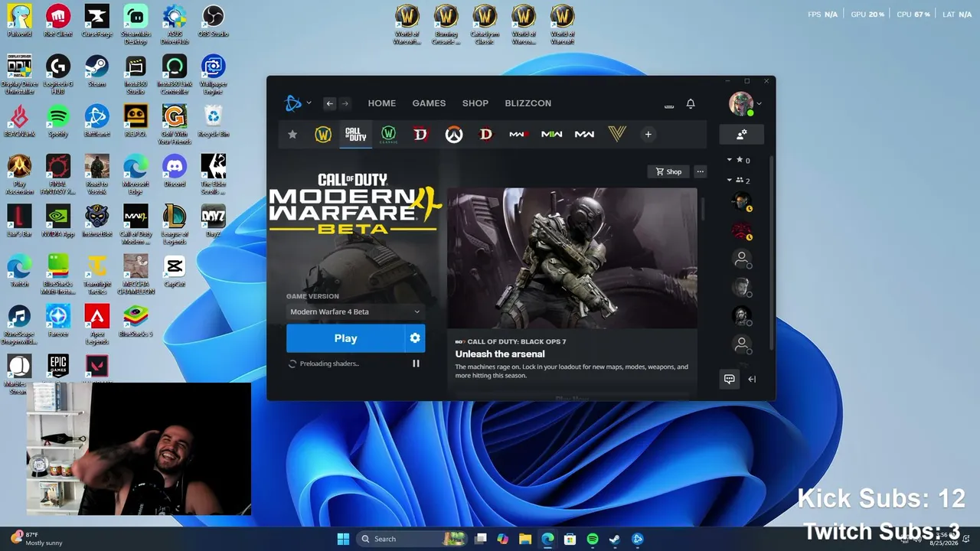Click the 'Unleash the arsenal' headline
The width and height of the screenshot is (980, 551).
[500, 354]
